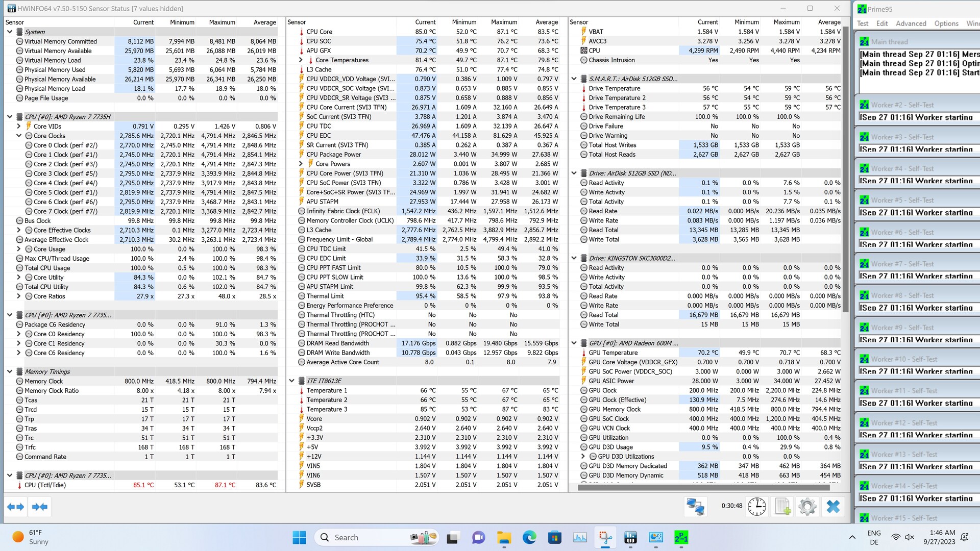Viewport: 980px width, 551px height.
Task: Click the red thermometer icon beside CPU (Tctl/Tdie)
Action: click(19, 485)
